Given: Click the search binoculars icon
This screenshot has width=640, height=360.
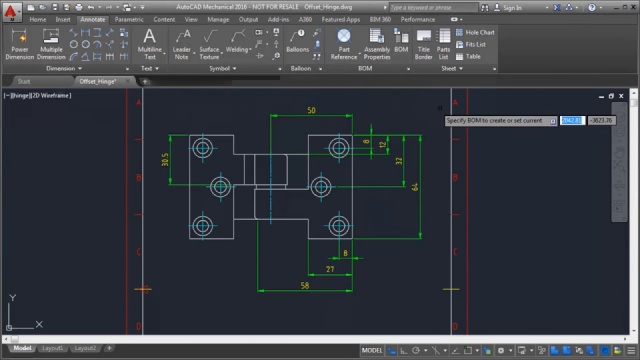Looking at the screenshot, I should pos(485,7).
